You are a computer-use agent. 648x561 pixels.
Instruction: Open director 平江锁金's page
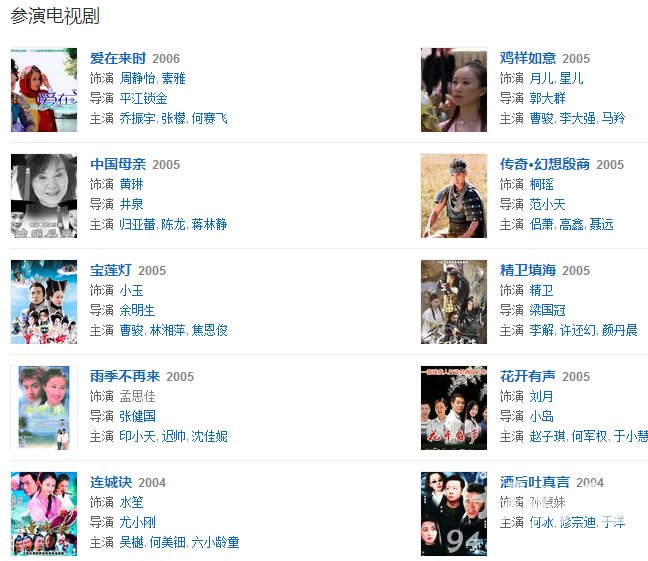coord(143,98)
